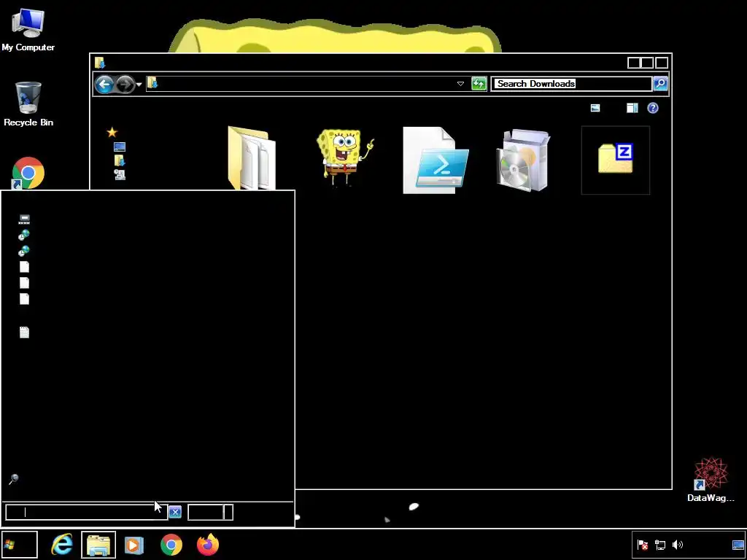The width and height of the screenshot is (747, 560).
Task: Click the Search Downloads field
Action: tap(571, 84)
